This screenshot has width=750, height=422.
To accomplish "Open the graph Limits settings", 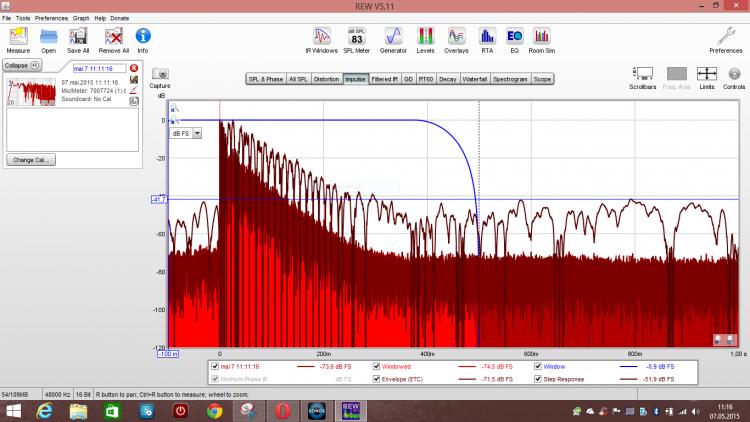I will click(x=707, y=74).
